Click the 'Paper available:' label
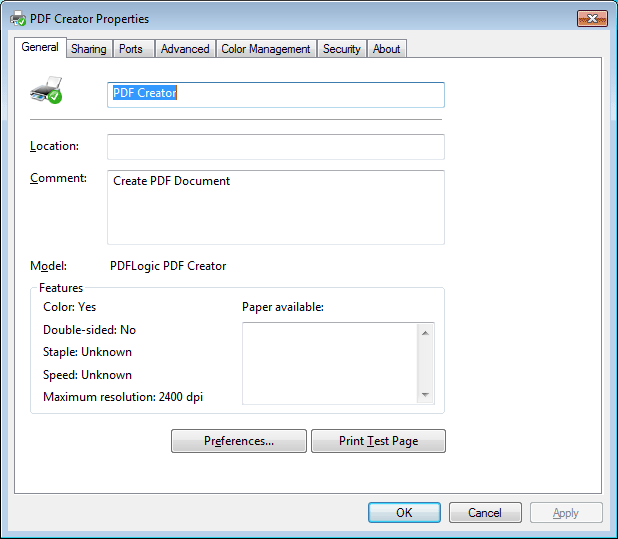 pyautogui.click(x=283, y=307)
